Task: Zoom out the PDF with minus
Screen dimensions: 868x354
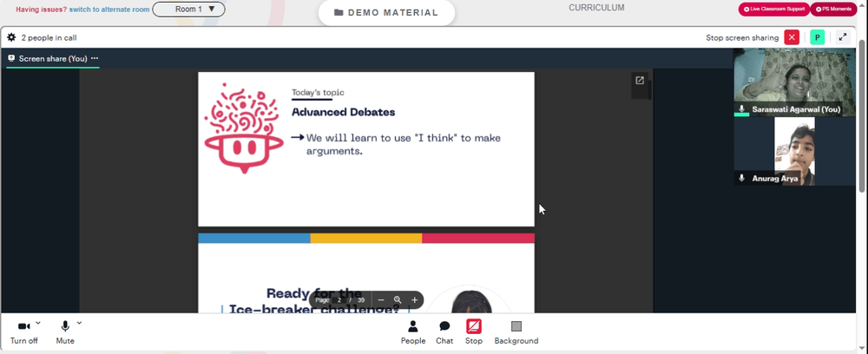Action: coord(381,300)
